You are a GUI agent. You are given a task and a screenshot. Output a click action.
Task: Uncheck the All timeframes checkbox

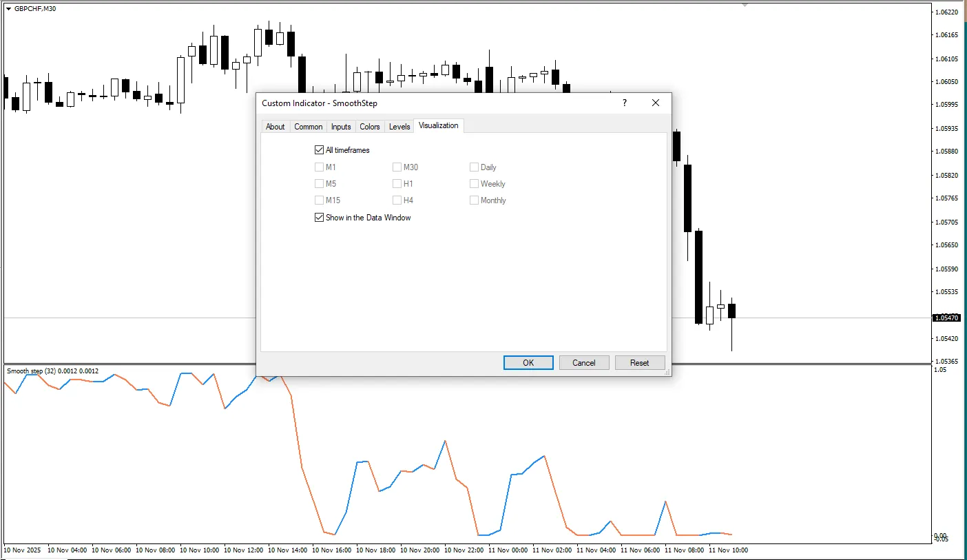click(319, 150)
